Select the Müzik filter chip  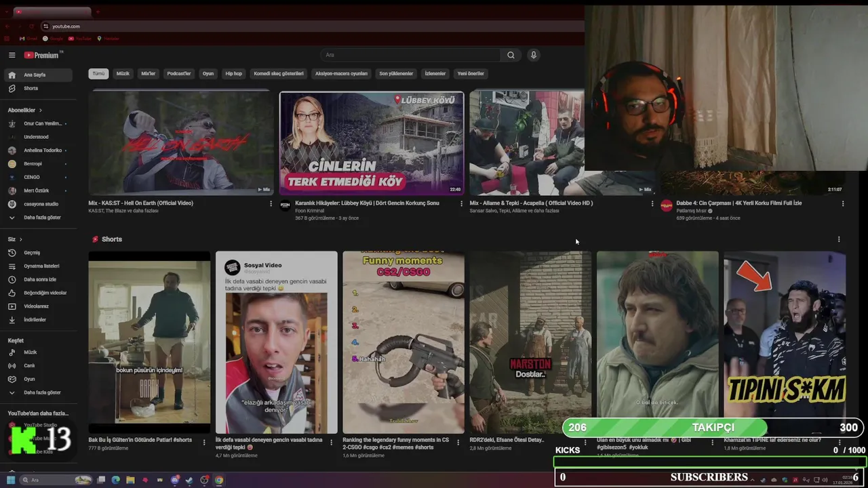(123, 73)
